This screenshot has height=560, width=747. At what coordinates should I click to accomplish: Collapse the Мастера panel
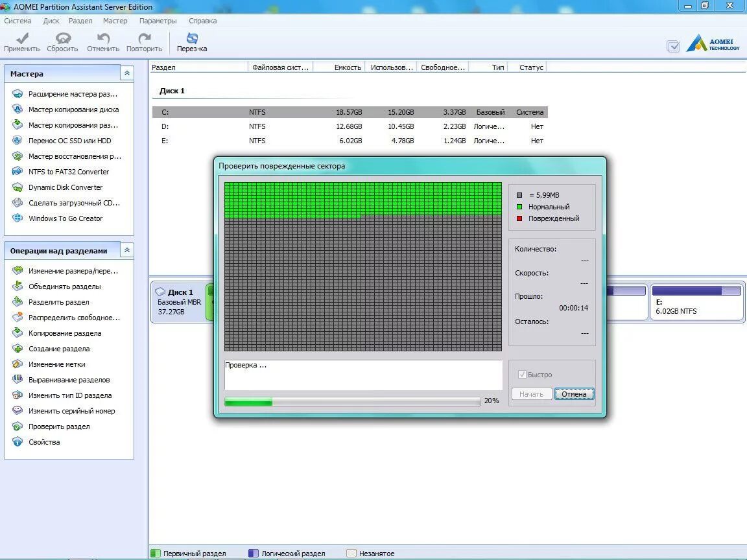pos(126,73)
